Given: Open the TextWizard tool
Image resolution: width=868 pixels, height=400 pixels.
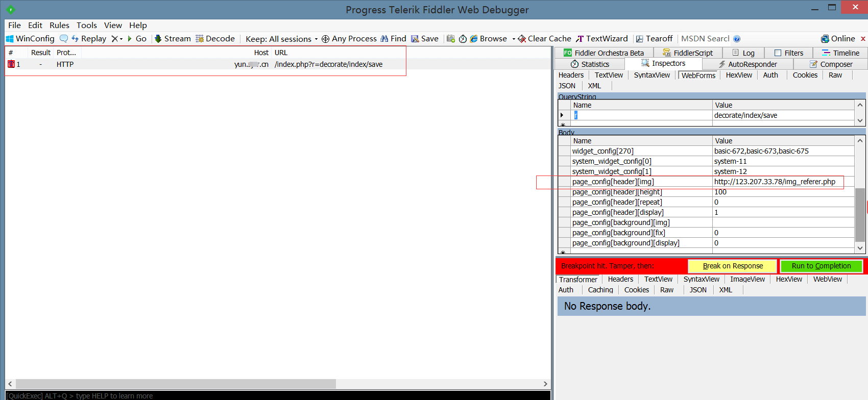Looking at the screenshot, I should coord(602,39).
